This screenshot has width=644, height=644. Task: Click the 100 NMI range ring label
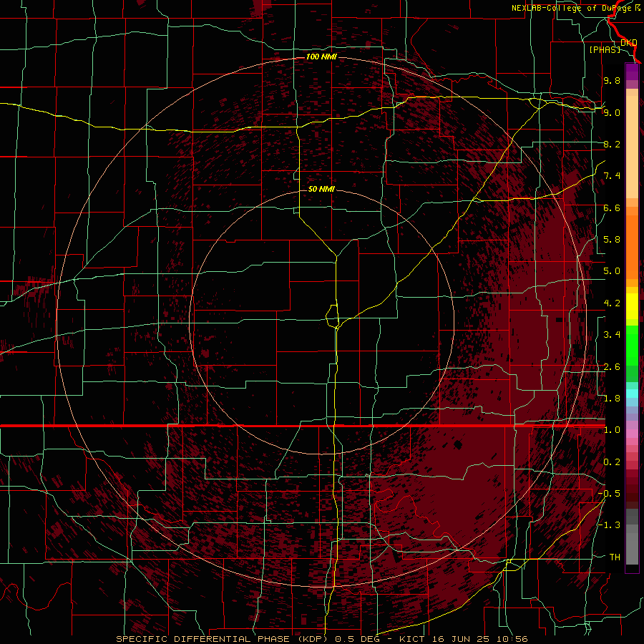pos(321,57)
